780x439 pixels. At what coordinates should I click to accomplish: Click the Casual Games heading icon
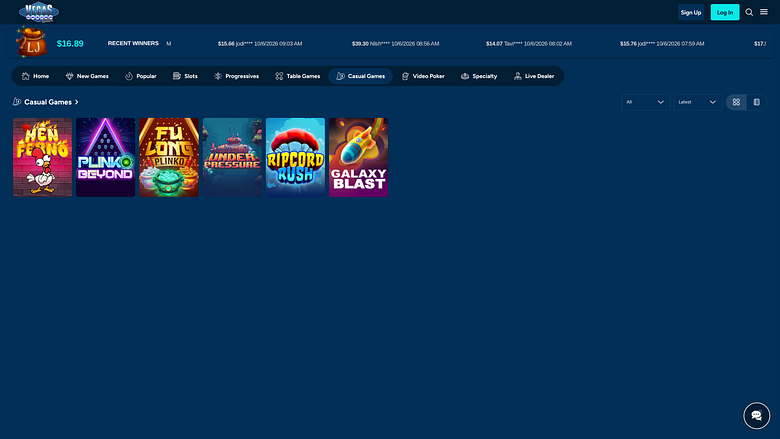[x=17, y=102]
